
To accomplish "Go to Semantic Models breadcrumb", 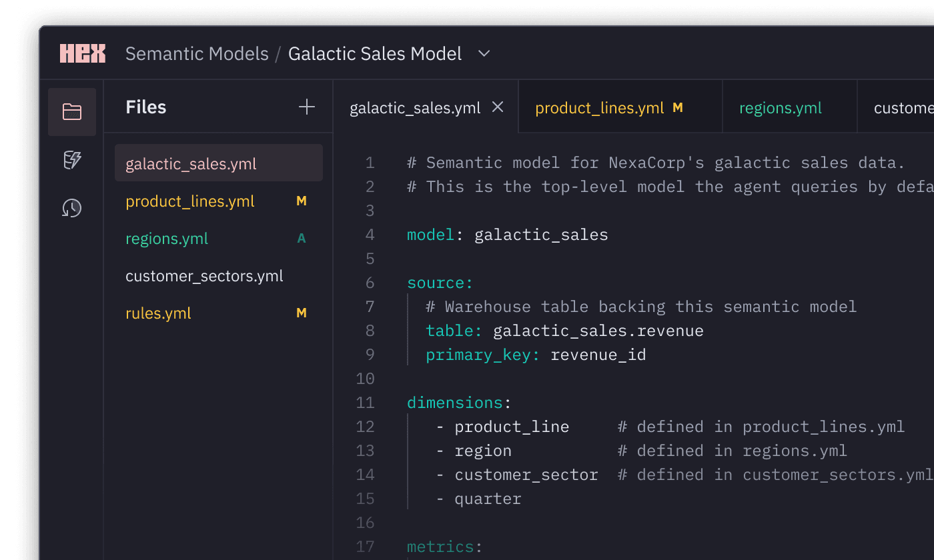I will point(197,54).
